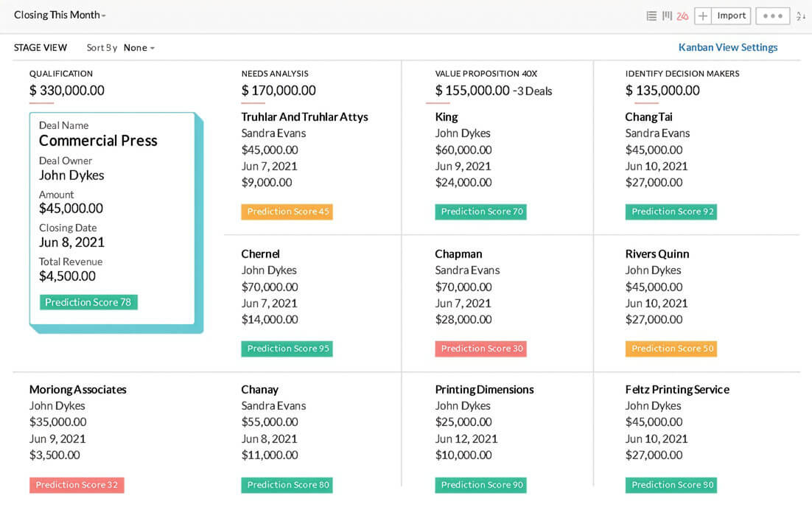The image size is (812, 507).
Task: Open the three-dots more options button
Action: [x=773, y=16]
